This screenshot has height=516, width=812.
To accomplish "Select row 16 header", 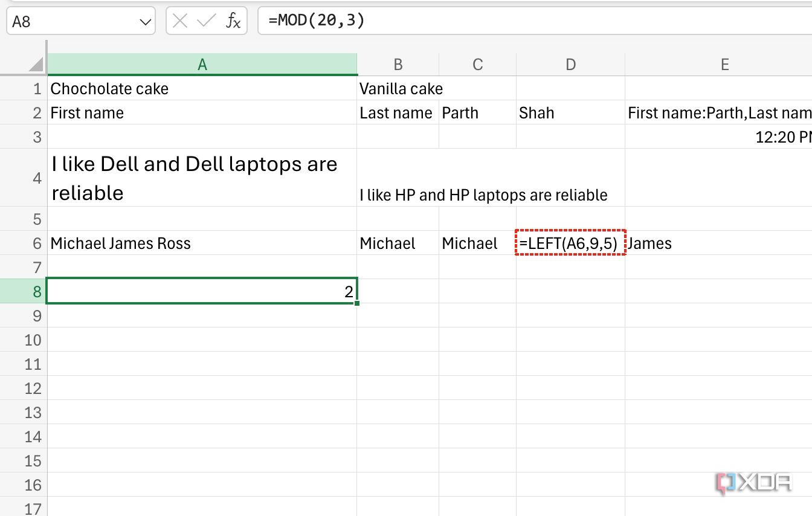I will [24, 485].
